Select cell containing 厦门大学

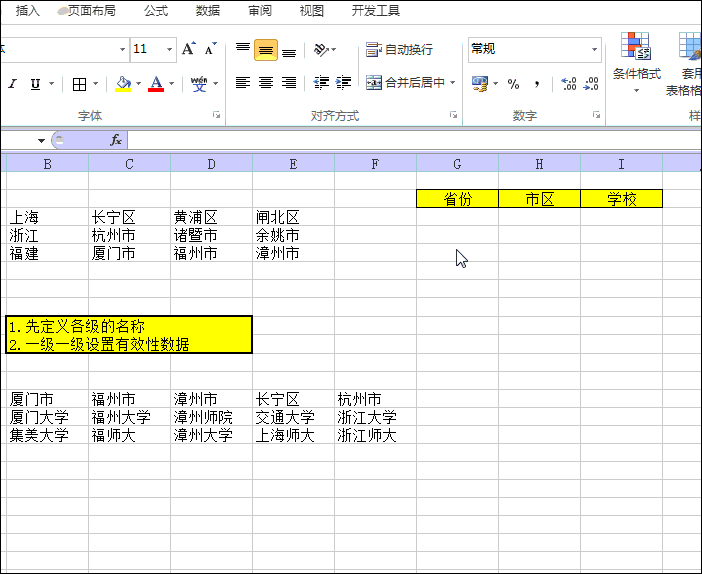(x=47, y=417)
